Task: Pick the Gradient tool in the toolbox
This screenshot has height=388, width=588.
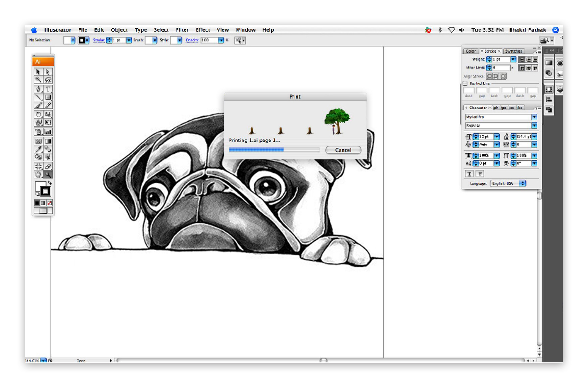Action: point(48,141)
